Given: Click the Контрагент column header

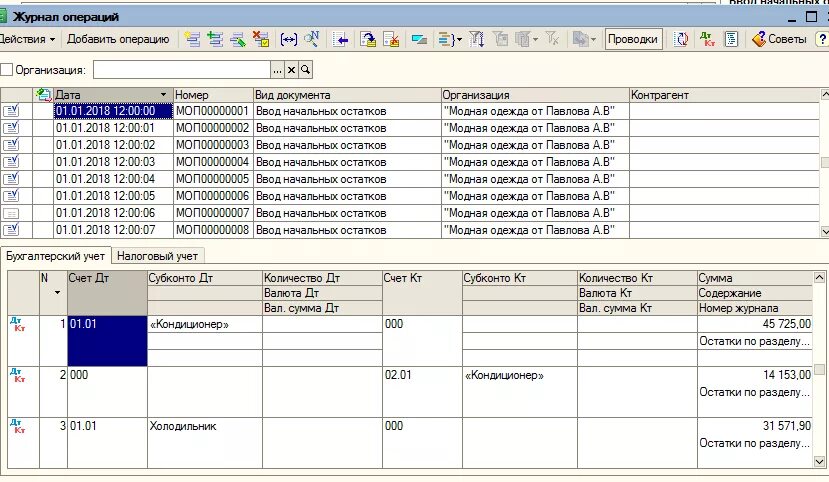Looking at the screenshot, I should click(x=724, y=95).
